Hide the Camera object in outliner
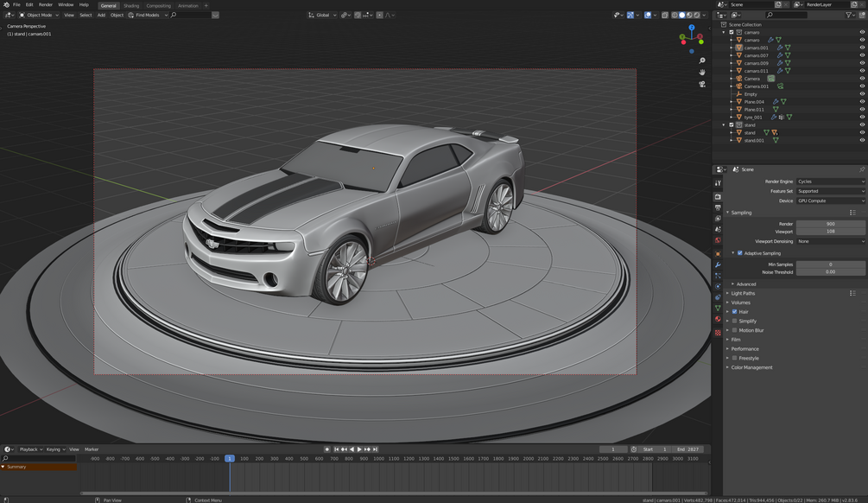This screenshot has height=503, width=868. click(x=862, y=79)
